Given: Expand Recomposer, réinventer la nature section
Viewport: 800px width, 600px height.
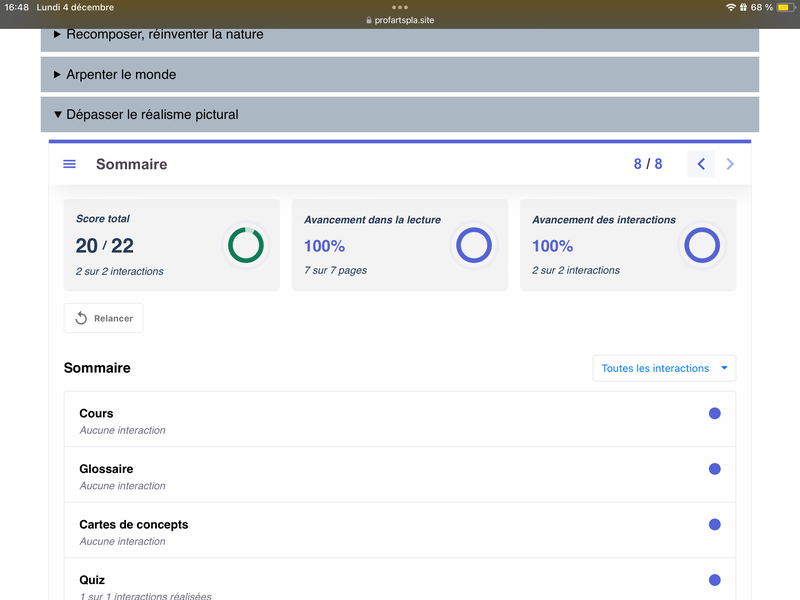Looking at the screenshot, I should [165, 35].
